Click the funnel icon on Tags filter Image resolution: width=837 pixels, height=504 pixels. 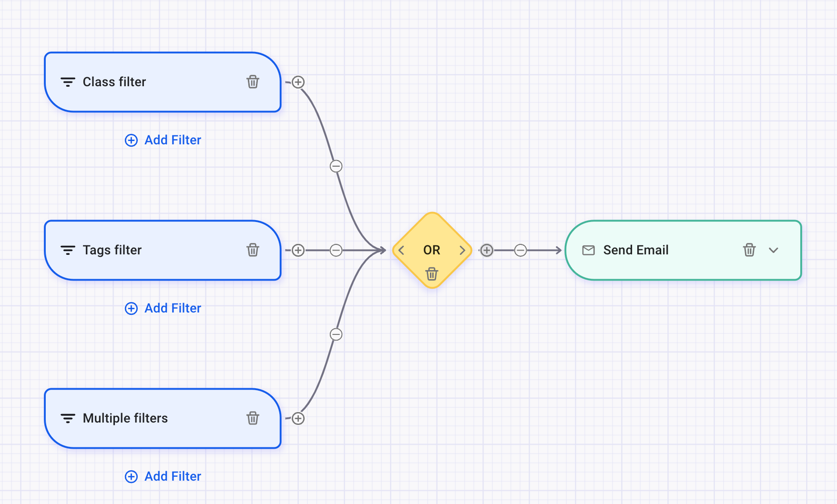pyautogui.click(x=67, y=250)
